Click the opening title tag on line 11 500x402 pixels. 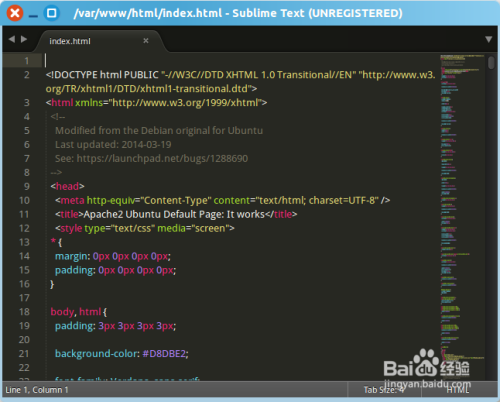tap(69, 214)
